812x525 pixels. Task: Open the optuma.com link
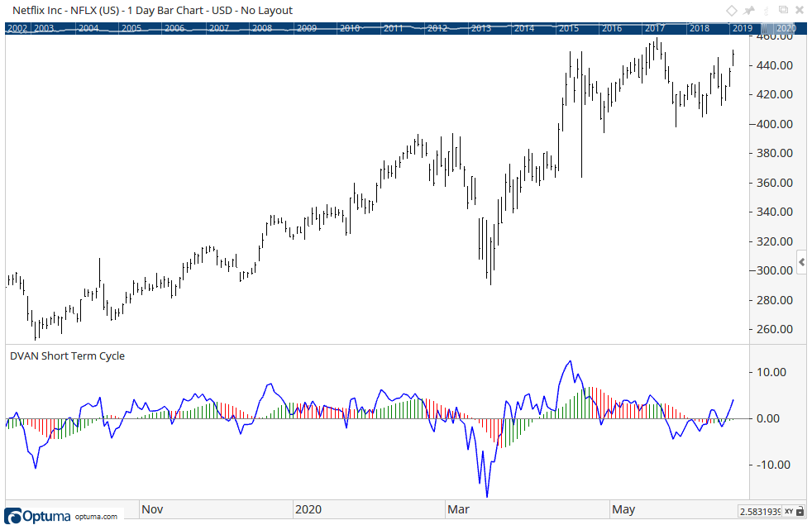pos(96,516)
